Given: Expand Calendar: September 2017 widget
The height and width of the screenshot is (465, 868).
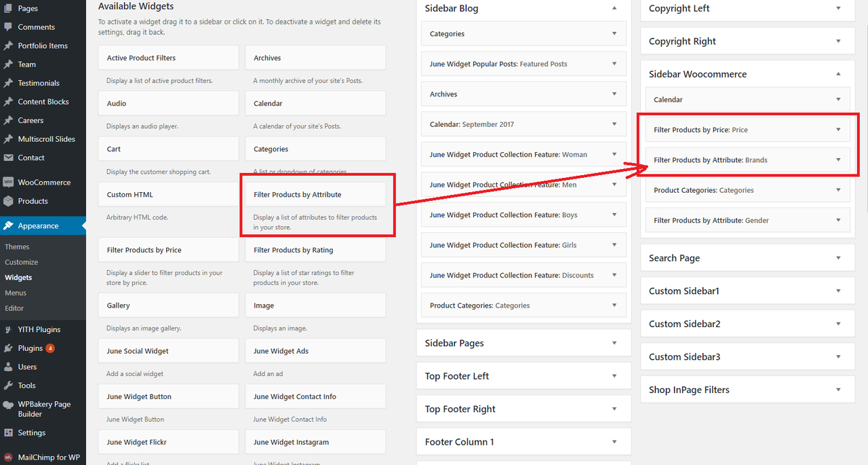Looking at the screenshot, I should tap(614, 124).
